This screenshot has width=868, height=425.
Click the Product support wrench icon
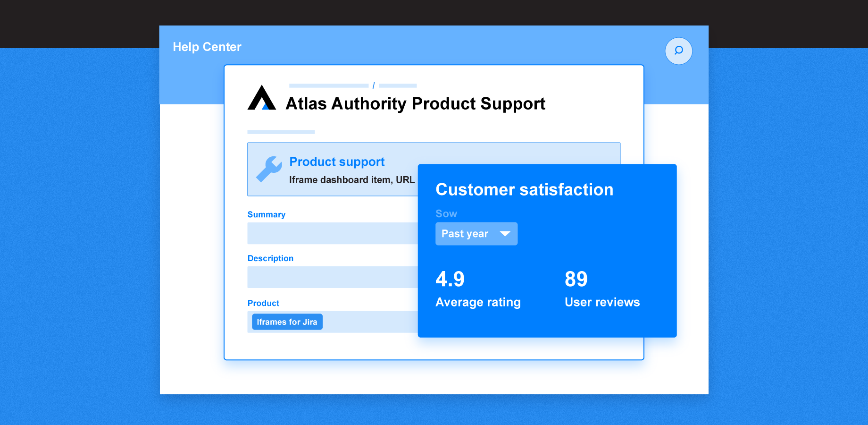point(269,169)
